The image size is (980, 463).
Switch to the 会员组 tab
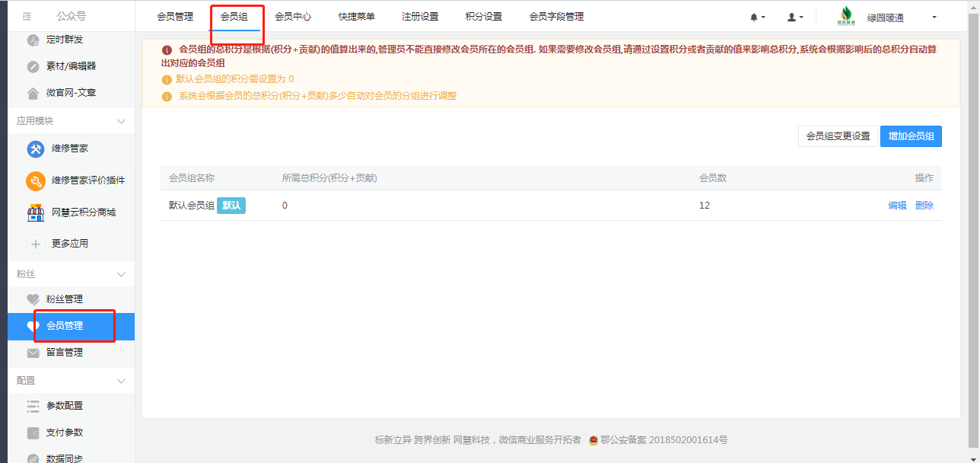234,17
